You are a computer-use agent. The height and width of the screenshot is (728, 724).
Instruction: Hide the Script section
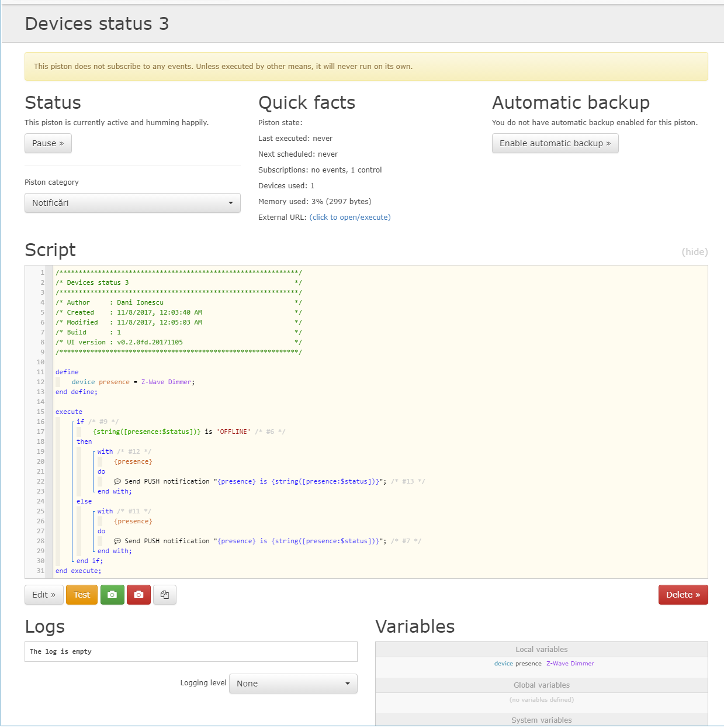[694, 252]
